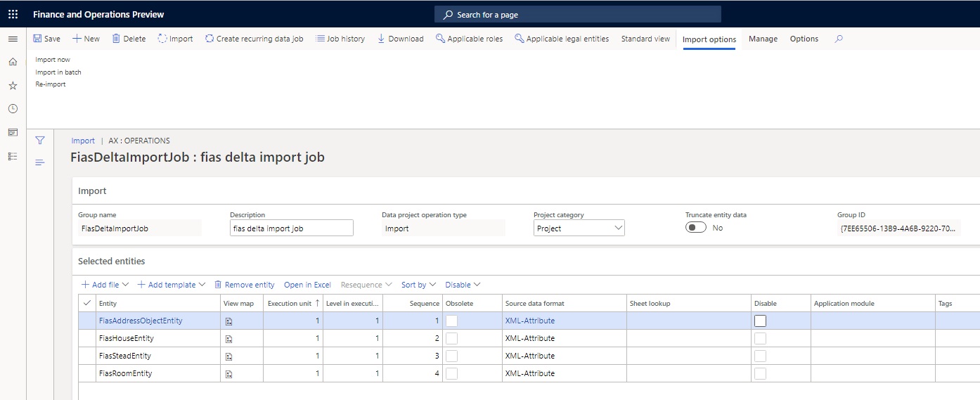This screenshot has height=400, width=980.
Task: Click Entity column header
Action: click(x=158, y=303)
